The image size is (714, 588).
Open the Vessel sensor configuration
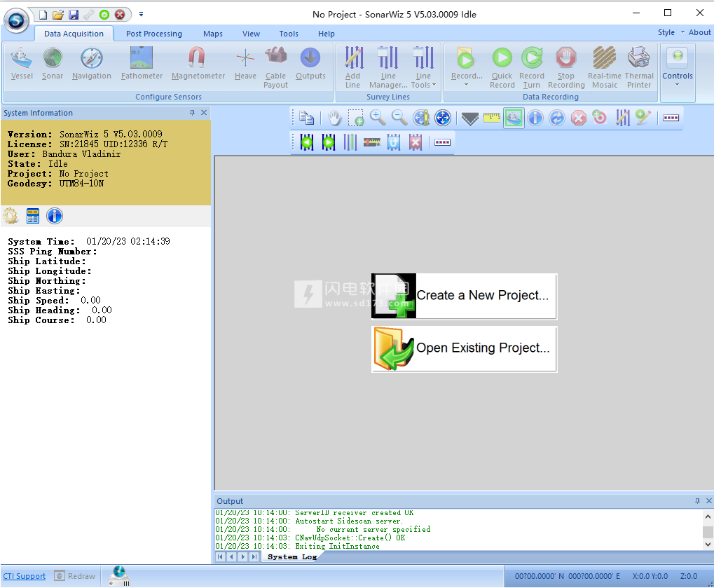pyautogui.click(x=22, y=64)
